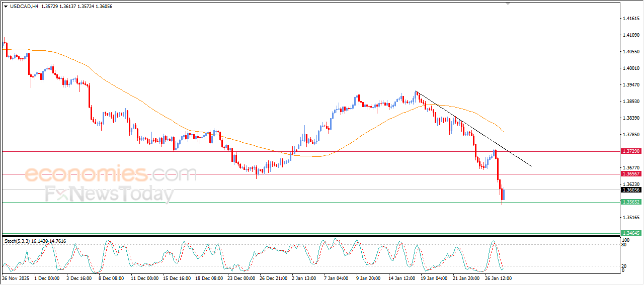Click the gray chart shift triangle marker
Screen dimensions: 644x285
pyautogui.click(x=508, y=4)
